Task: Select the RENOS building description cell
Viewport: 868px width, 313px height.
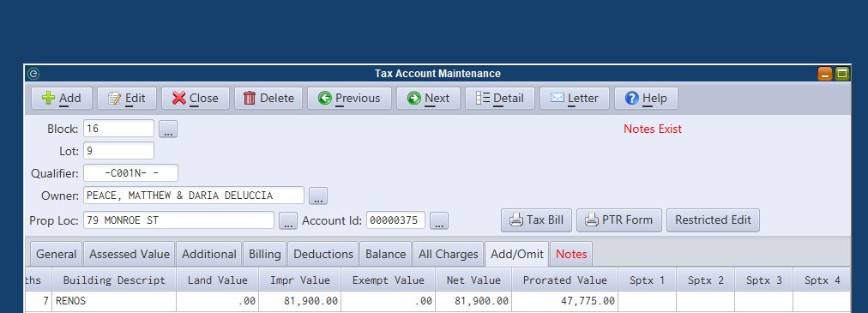Action: [x=114, y=301]
